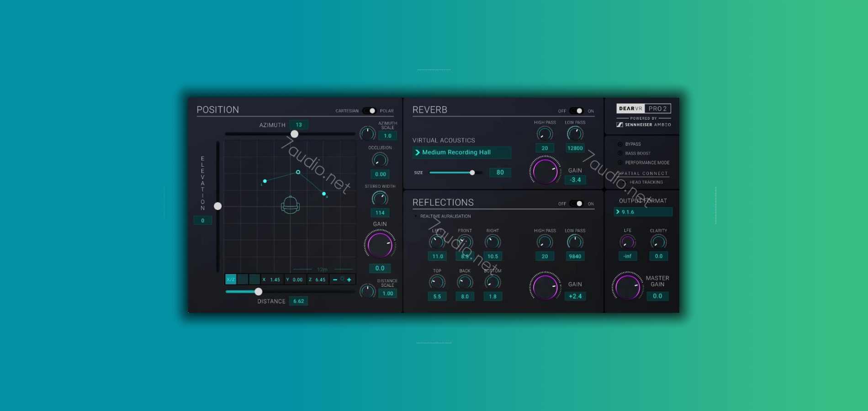Click the Stereo Width value 114
Viewport: 868px width, 411px height.
[x=380, y=213]
